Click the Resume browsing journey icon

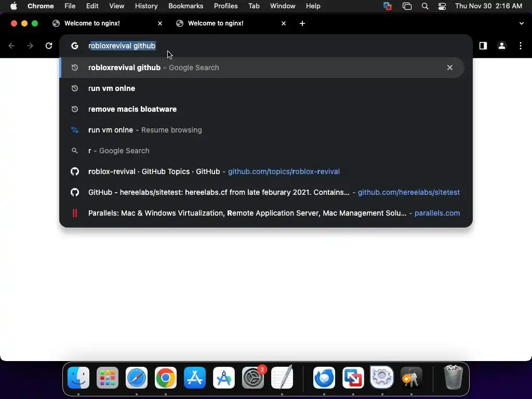pos(75,130)
